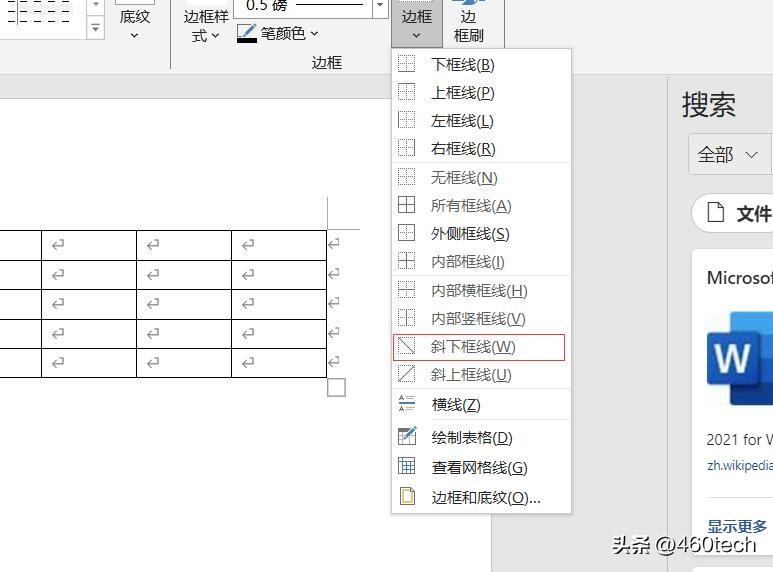
Task: Expand the 笔颜色 color chevron
Action: coord(315,34)
